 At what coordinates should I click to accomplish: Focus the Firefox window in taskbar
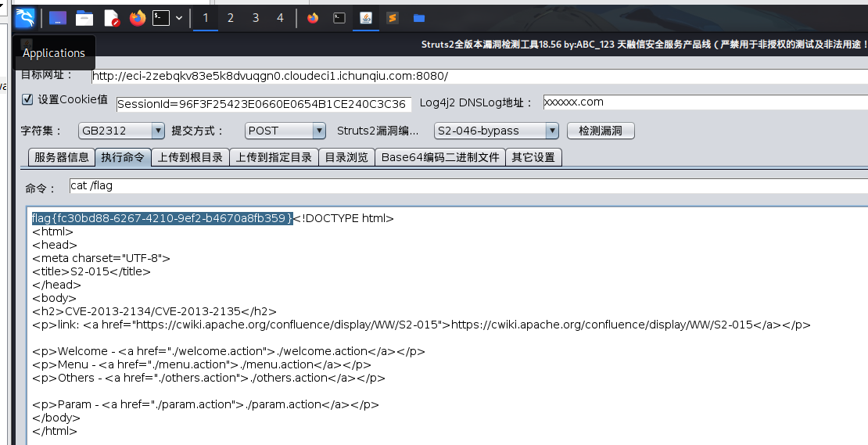tap(313, 18)
